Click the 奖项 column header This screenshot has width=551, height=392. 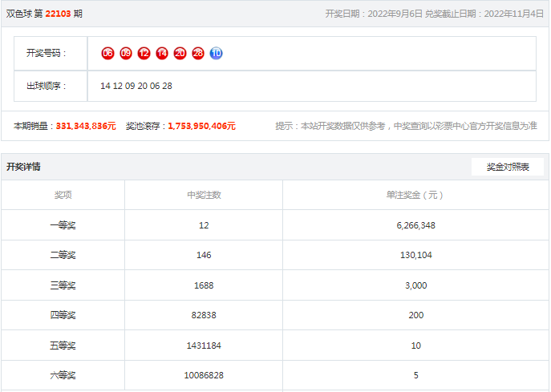click(63, 195)
